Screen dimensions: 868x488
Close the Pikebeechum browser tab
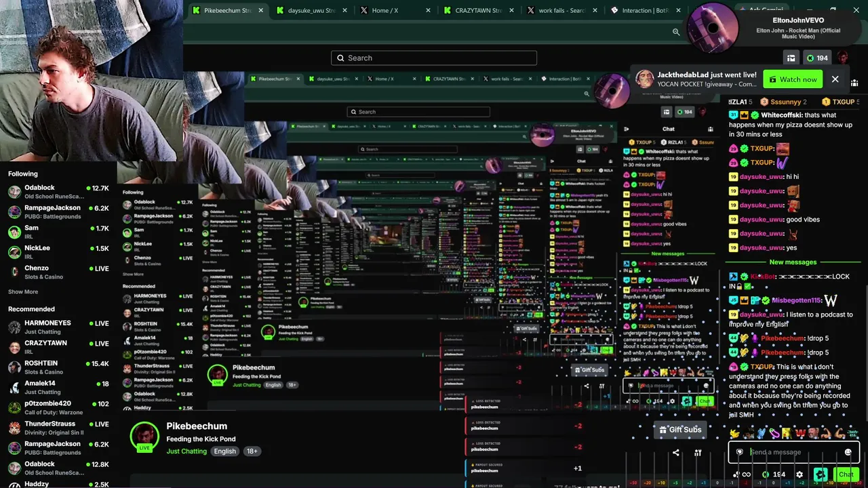260,10
